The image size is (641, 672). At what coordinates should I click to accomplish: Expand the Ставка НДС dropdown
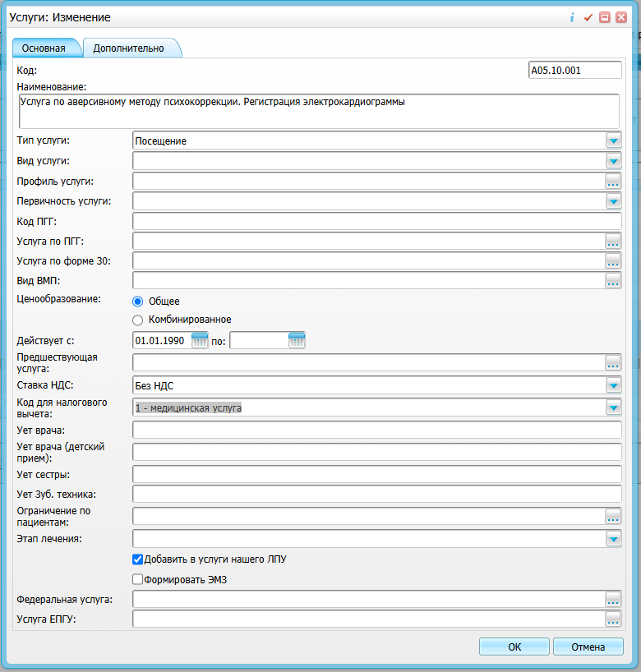(x=613, y=384)
